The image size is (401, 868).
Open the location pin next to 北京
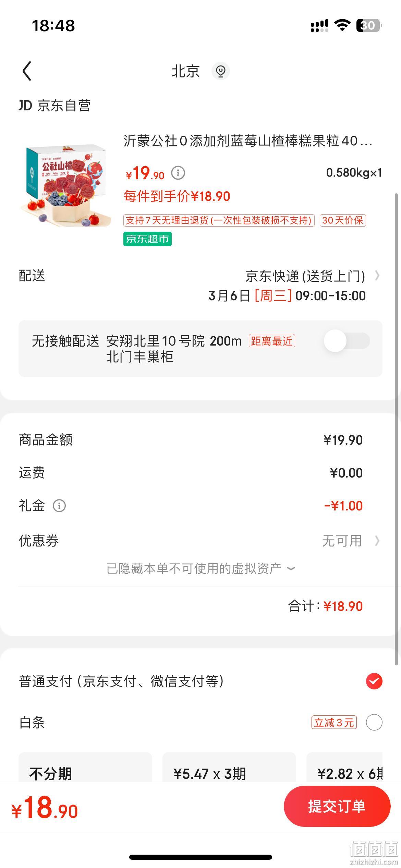[x=220, y=71]
